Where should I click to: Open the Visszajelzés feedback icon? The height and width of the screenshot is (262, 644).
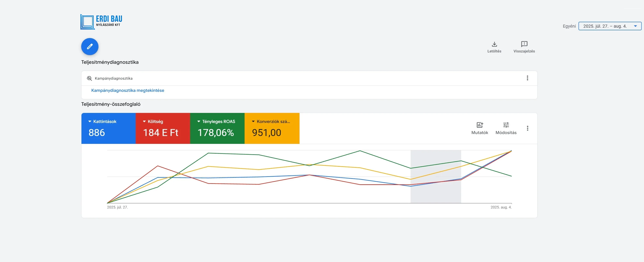point(524,44)
